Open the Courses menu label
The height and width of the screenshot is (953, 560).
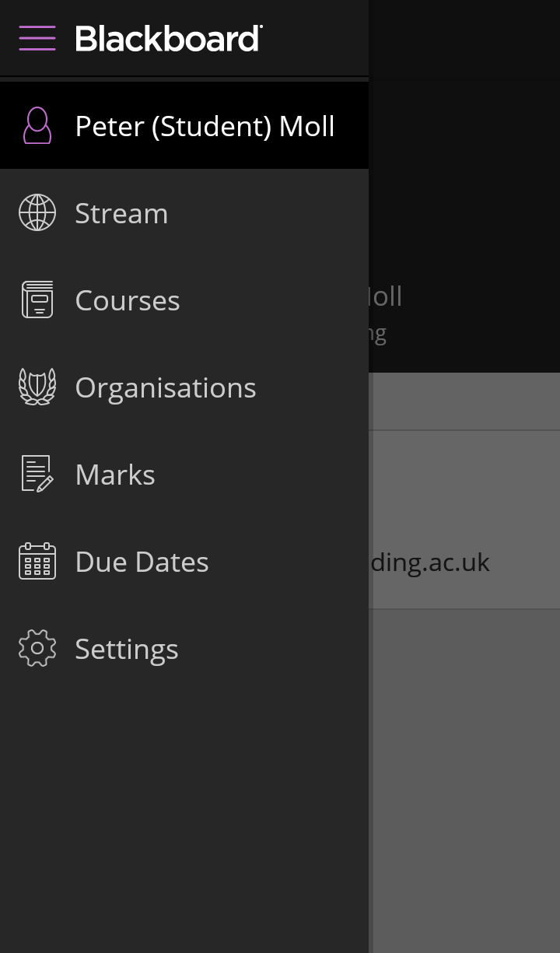(128, 300)
